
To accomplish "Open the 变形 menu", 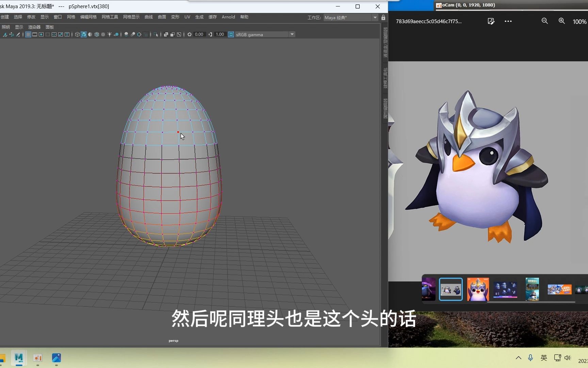I will [175, 17].
